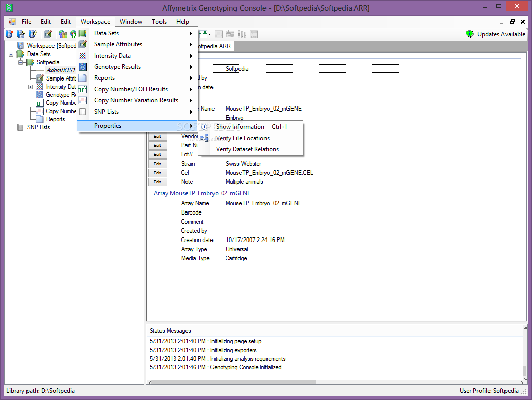Open the Tools menu
The image size is (532, 400).
pos(159,22)
